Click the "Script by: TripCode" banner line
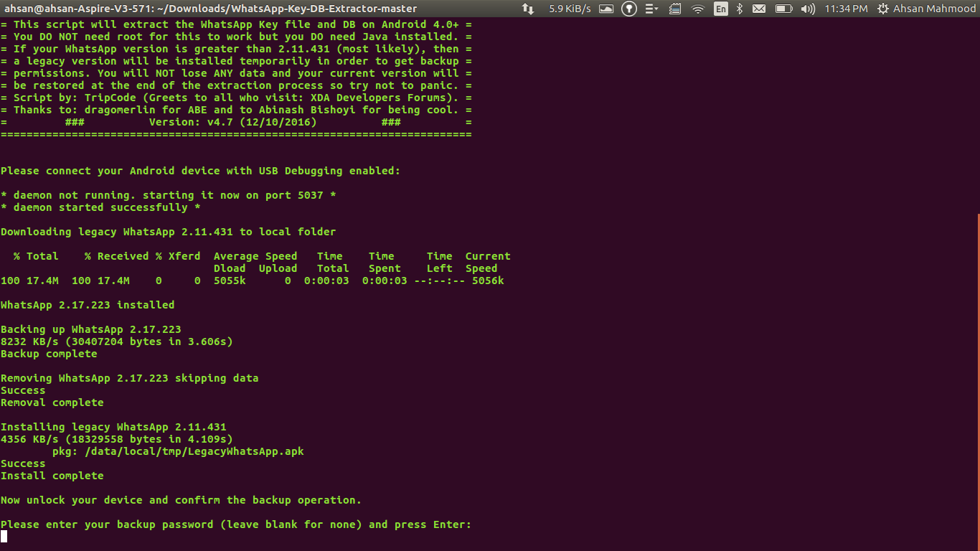 (236, 98)
